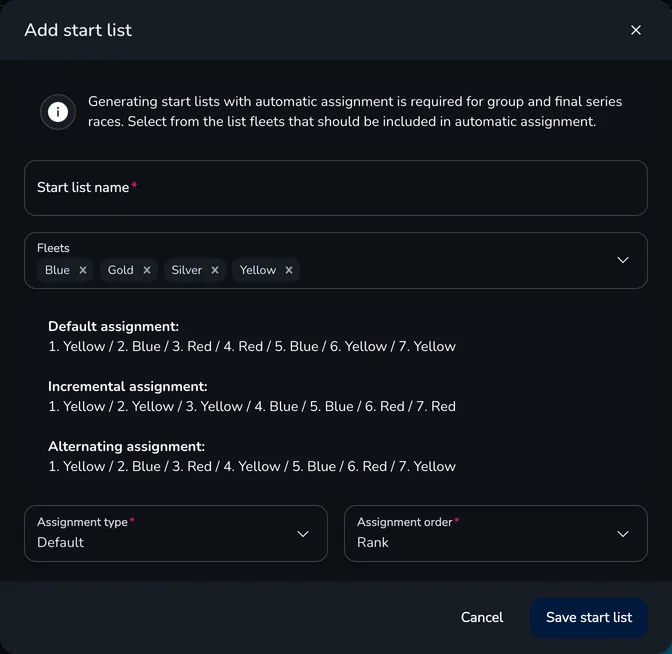Cancel the start list creation
Screen dimensions: 672x654
pyautogui.click(x=482, y=617)
